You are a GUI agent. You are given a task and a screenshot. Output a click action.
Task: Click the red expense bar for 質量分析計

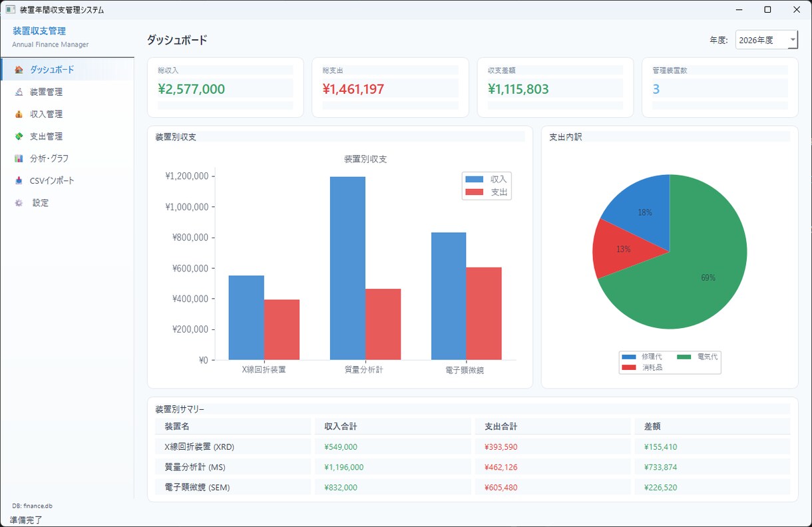[383, 324]
